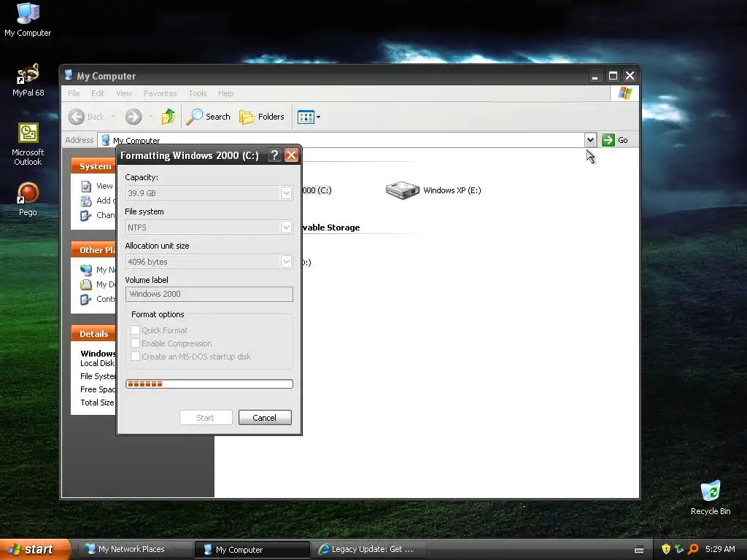747x560 pixels.
Task: Click the Forward arrow in toolbar
Action: pyautogui.click(x=133, y=117)
